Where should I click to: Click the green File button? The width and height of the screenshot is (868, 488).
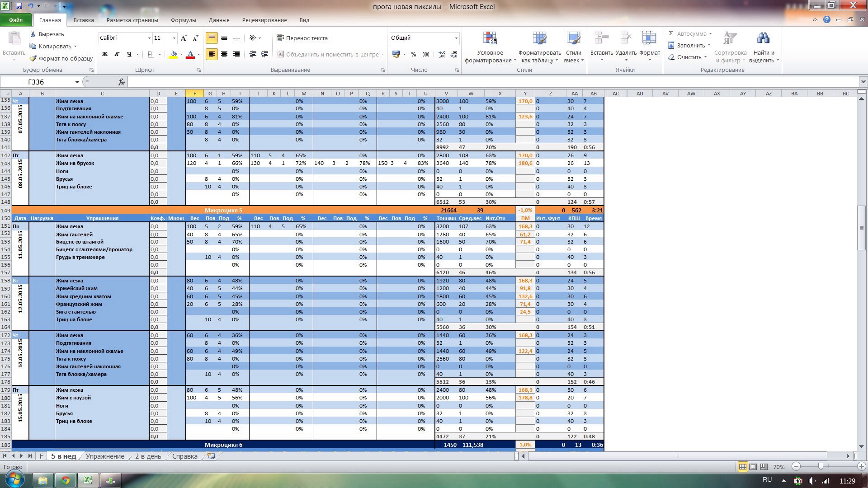point(16,20)
